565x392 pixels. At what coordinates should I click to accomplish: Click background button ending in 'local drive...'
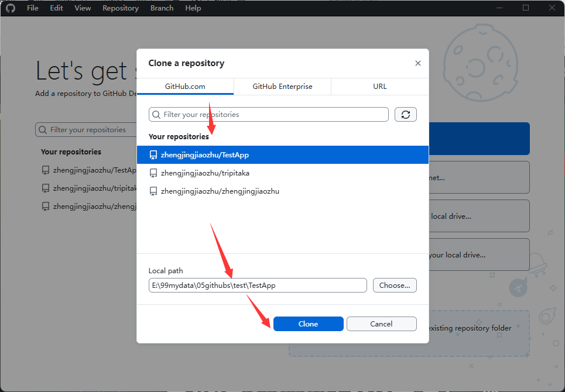[480, 216]
